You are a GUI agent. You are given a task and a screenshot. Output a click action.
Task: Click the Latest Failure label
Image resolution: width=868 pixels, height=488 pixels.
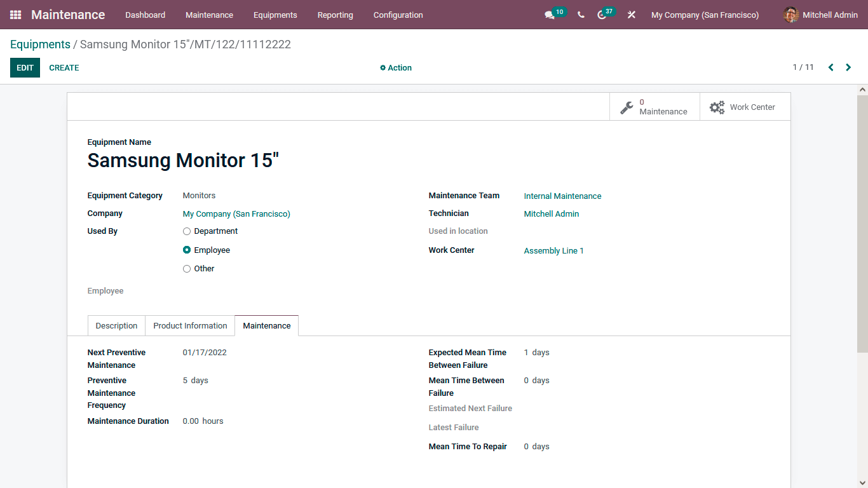click(x=454, y=428)
